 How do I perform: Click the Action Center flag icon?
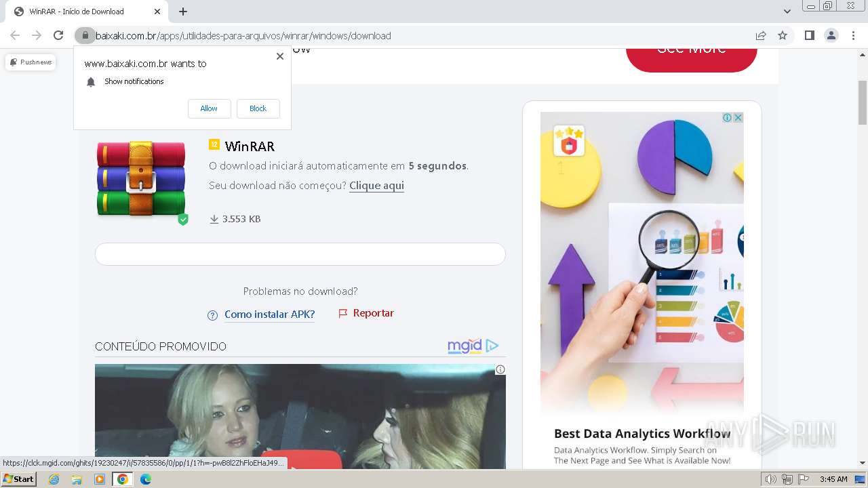coord(804,479)
